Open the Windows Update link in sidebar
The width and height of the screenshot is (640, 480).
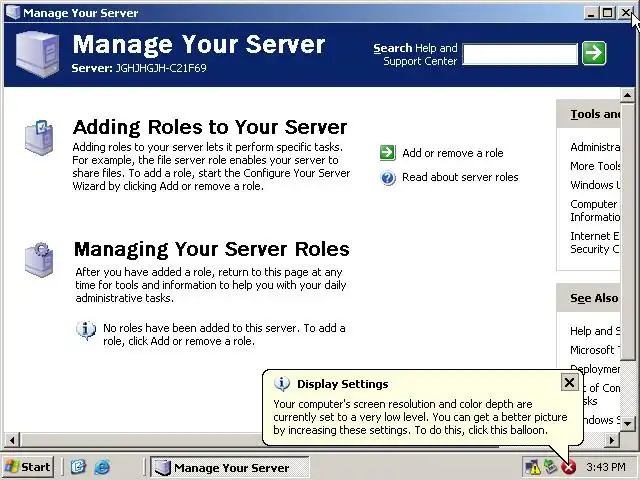tap(595, 185)
